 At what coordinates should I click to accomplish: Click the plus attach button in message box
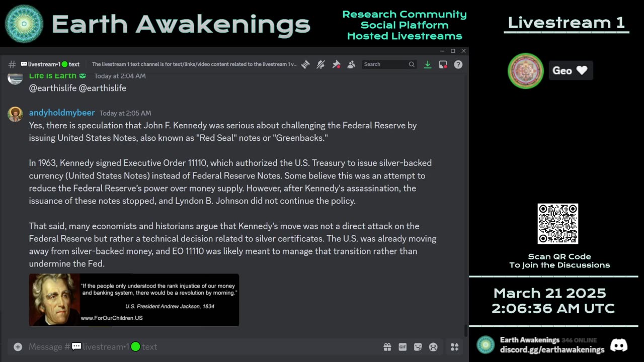(18, 347)
